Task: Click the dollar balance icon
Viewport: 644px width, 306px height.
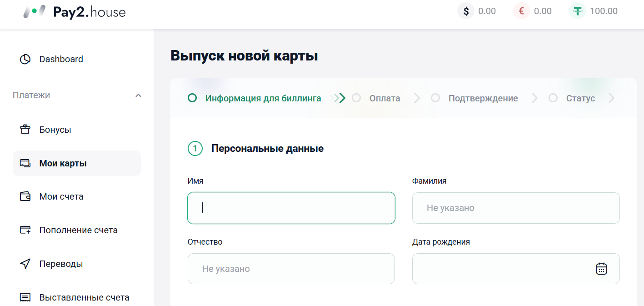Action: pos(465,11)
